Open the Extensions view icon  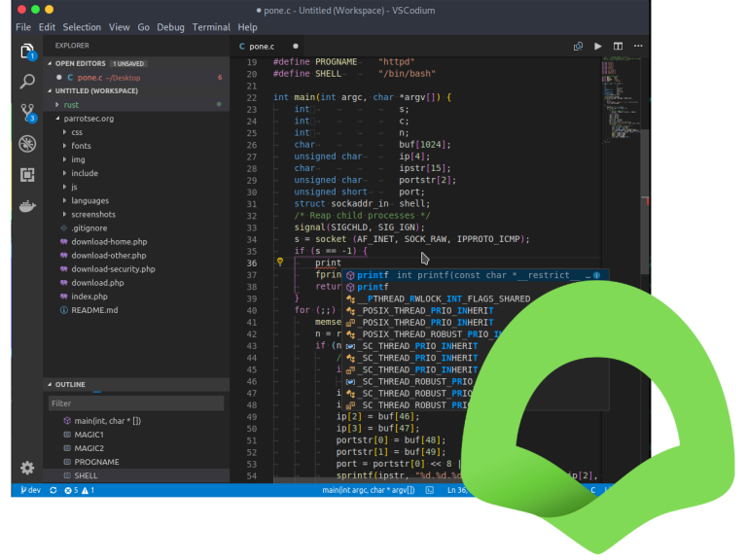pyautogui.click(x=27, y=175)
